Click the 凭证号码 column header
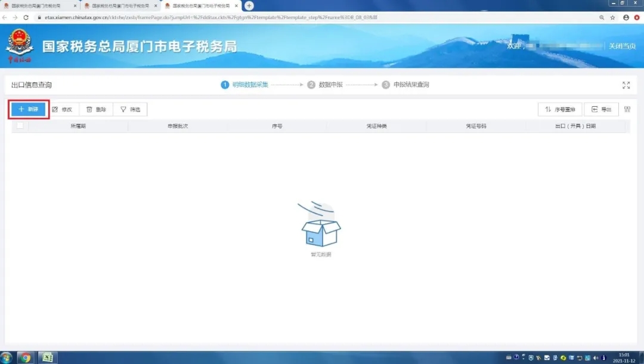The image size is (644, 364). (x=476, y=127)
